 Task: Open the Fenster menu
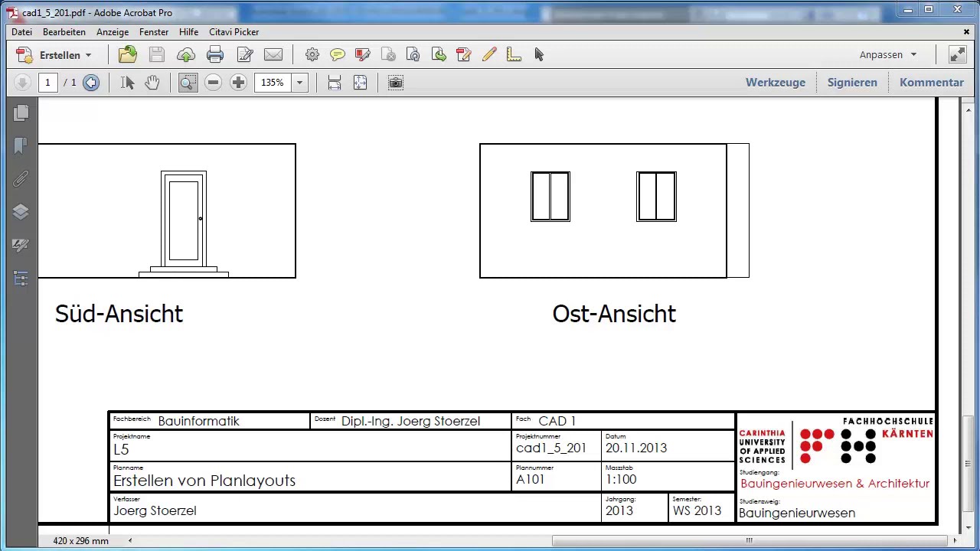tap(154, 32)
